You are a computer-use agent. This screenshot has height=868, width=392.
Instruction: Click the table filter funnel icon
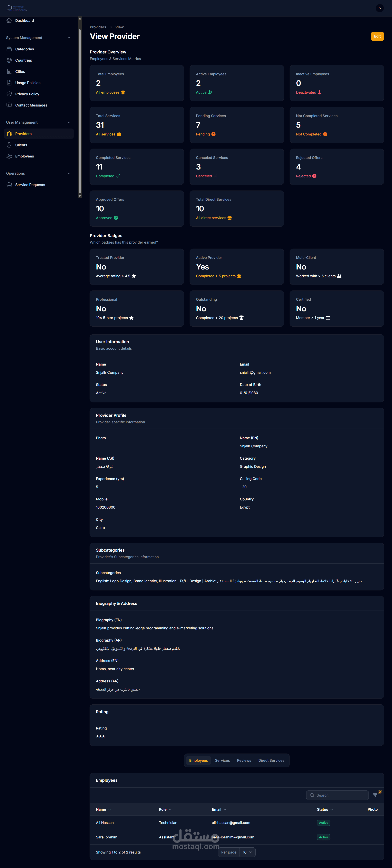coord(375,795)
